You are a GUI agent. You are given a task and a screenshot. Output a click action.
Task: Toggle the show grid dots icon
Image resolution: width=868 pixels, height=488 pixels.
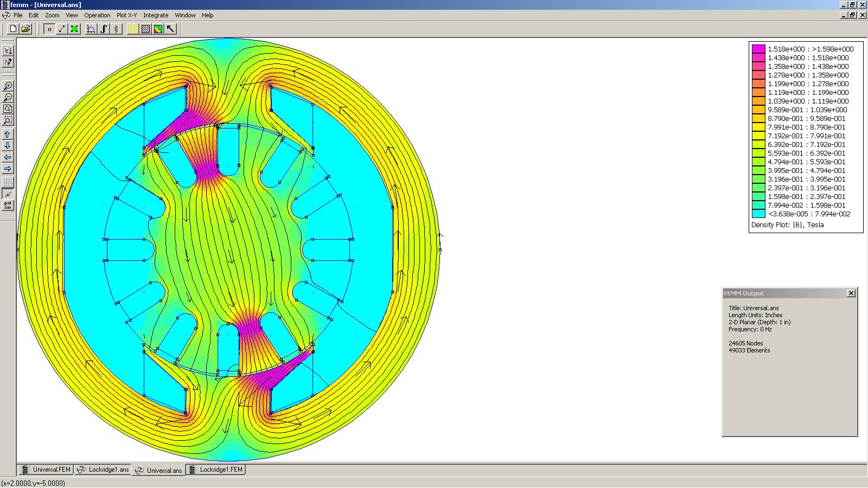[x=8, y=182]
